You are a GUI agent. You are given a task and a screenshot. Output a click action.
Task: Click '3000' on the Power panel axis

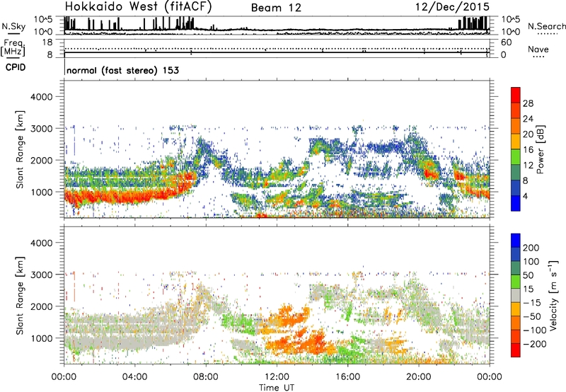point(41,129)
